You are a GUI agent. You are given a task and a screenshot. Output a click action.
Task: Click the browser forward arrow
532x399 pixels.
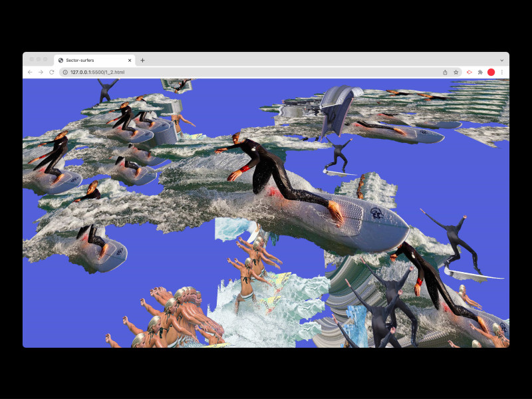pyautogui.click(x=41, y=72)
